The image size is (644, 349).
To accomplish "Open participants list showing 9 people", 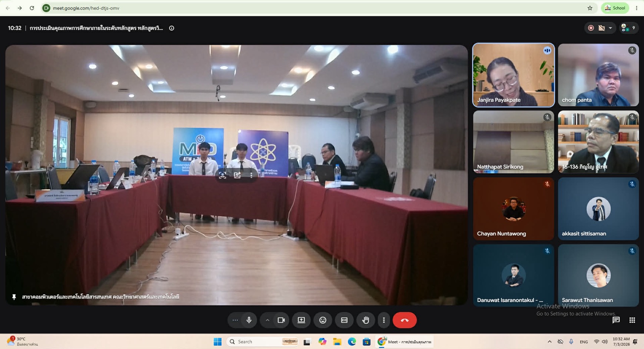I will coord(629,28).
